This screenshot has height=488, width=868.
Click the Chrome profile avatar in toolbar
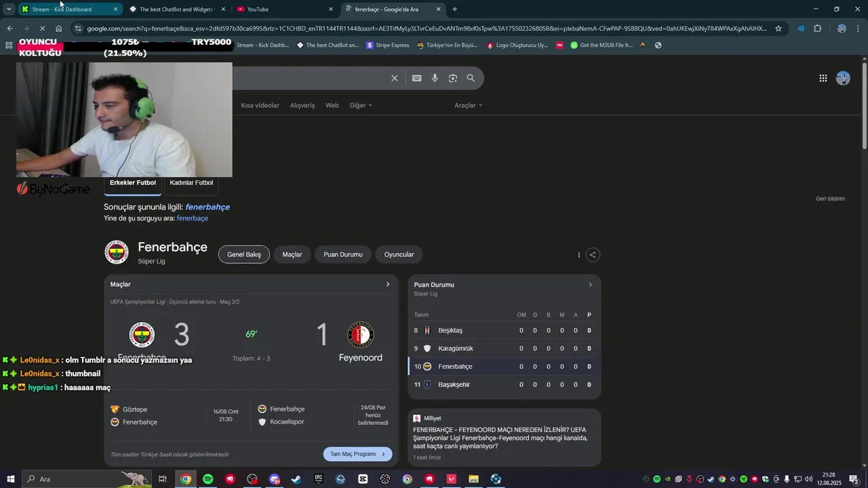(842, 28)
